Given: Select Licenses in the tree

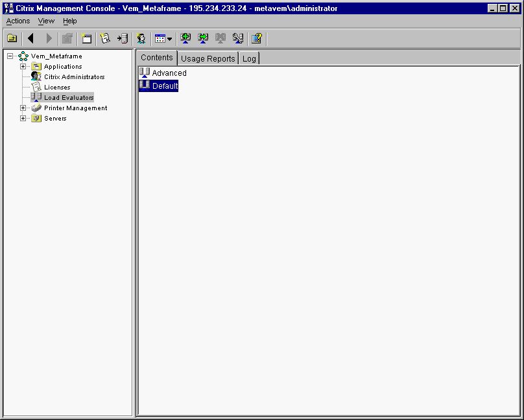Looking at the screenshot, I should point(57,87).
